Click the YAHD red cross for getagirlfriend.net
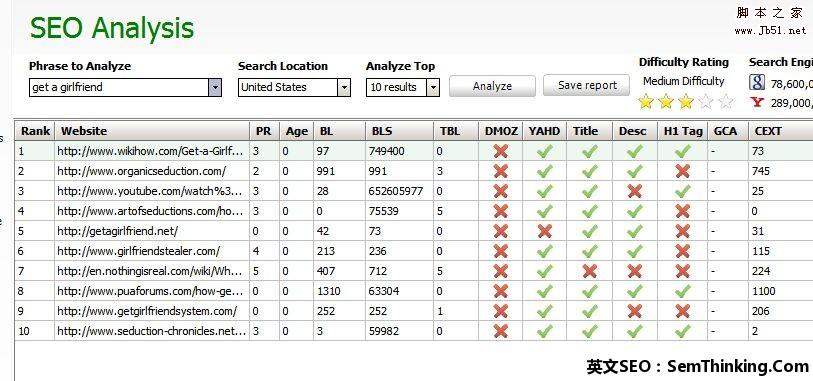Viewport: 813px width, 381px height. coord(544,231)
